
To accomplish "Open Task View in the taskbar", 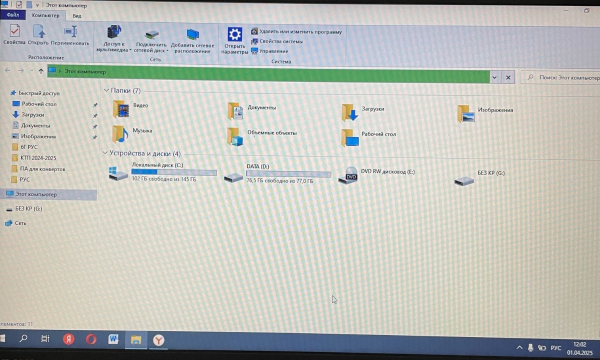I will pos(45,339).
